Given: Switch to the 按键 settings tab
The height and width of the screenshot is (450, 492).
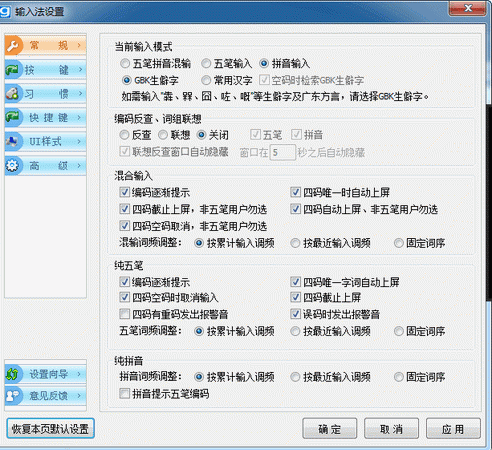Looking at the screenshot, I should 46,70.
